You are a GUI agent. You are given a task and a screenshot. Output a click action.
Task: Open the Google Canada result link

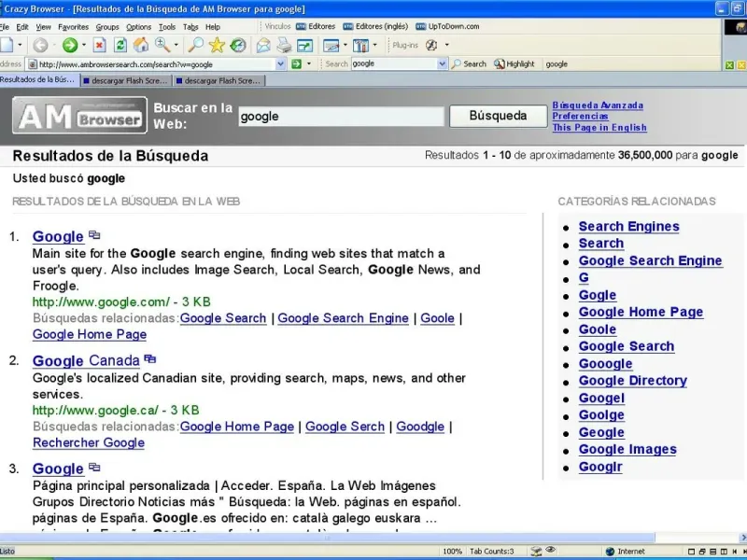(x=86, y=360)
